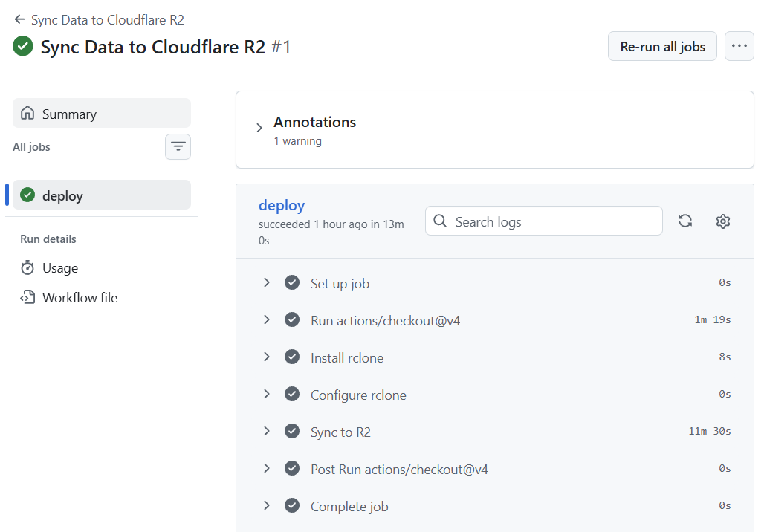Click the filter jobs icon

tap(178, 146)
